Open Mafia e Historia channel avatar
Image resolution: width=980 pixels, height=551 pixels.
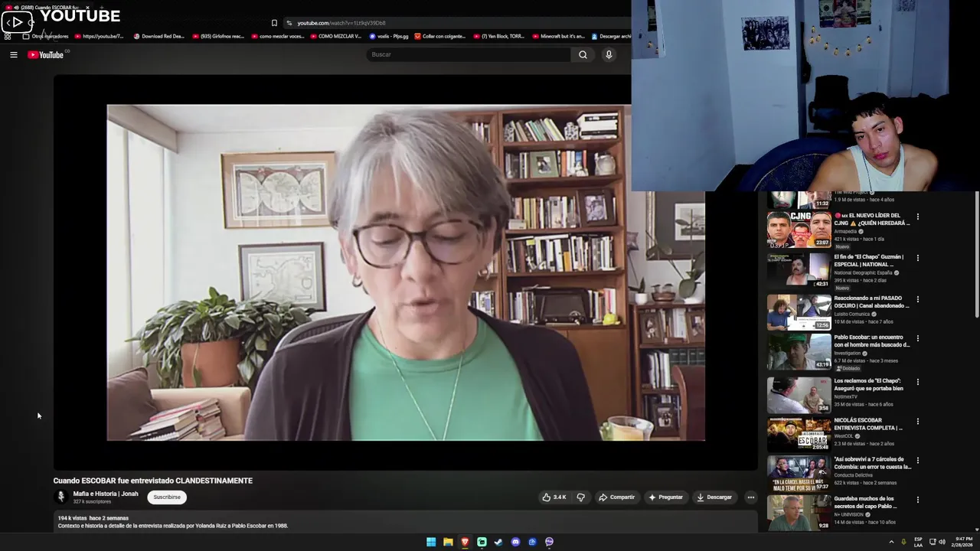61,497
